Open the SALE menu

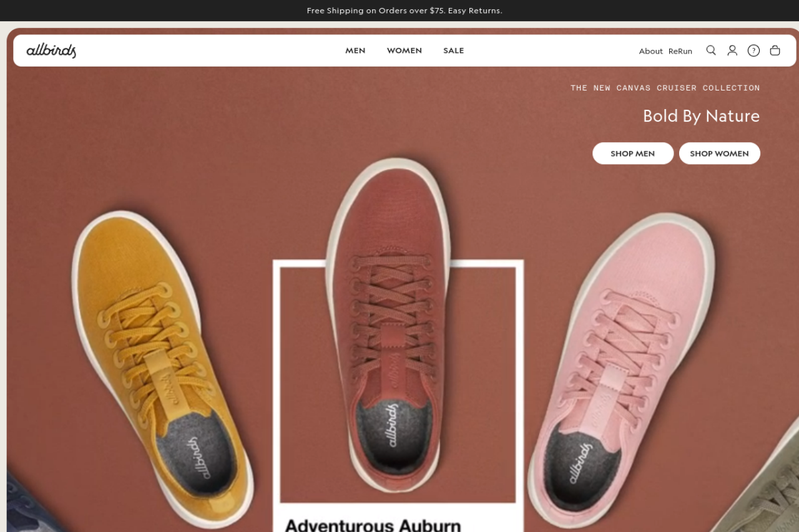click(x=454, y=51)
